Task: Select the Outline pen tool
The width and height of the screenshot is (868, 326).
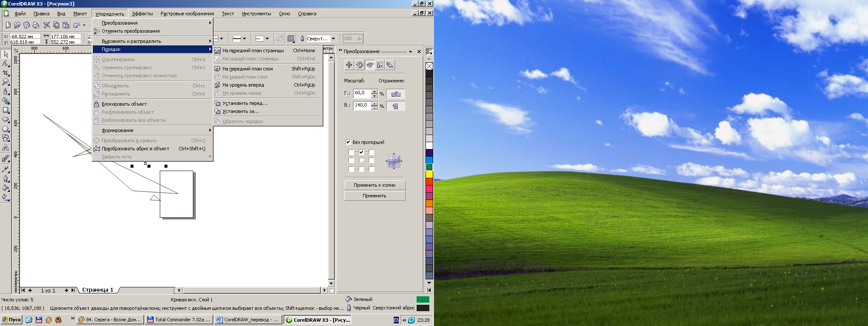Action: 6,178
